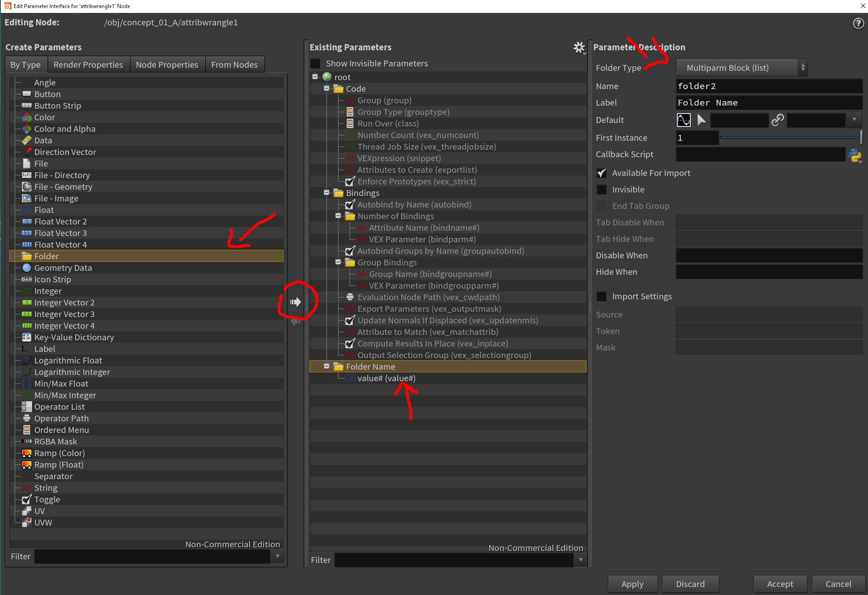
Task: Click the remove parameter left-arrow icon
Action: (x=295, y=322)
